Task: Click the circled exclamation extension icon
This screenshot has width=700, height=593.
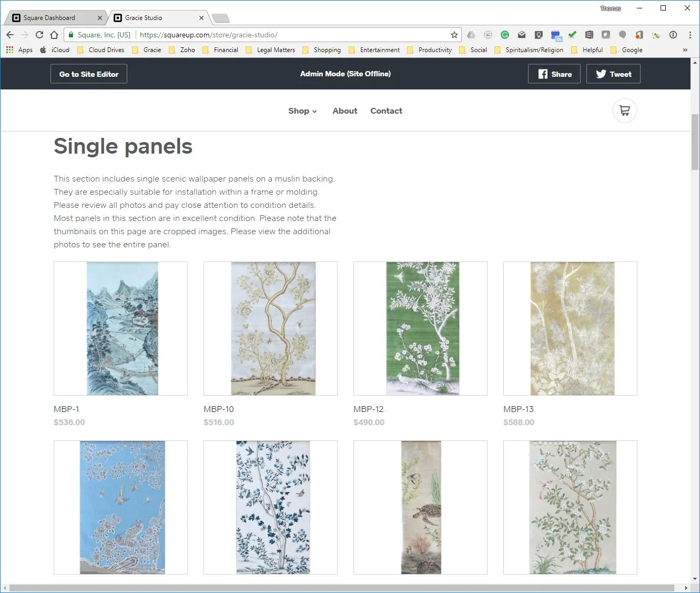Action: (673, 35)
